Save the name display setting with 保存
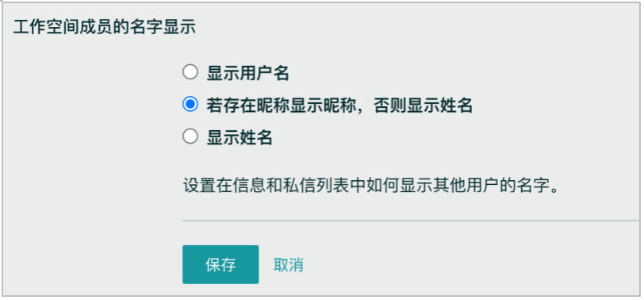 [220, 264]
